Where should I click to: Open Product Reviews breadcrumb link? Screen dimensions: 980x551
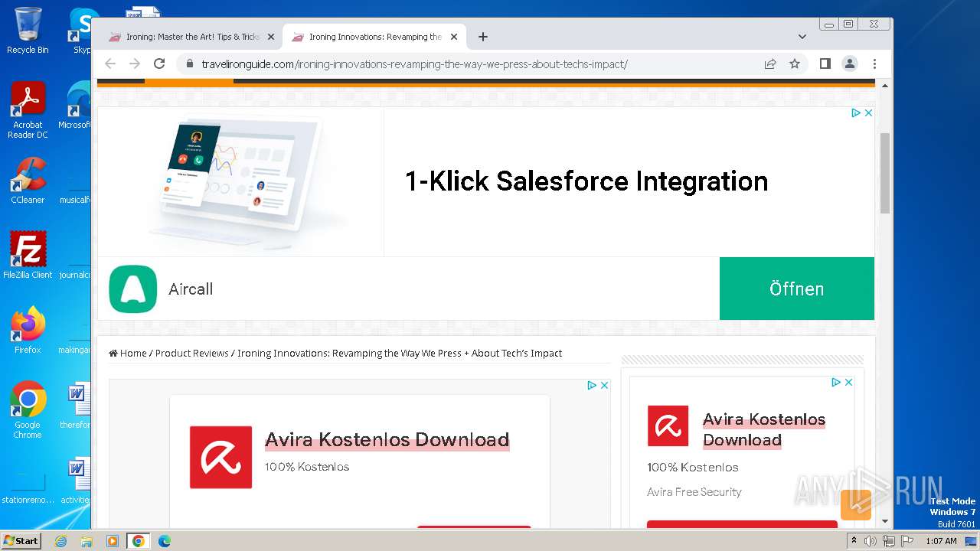point(192,353)
